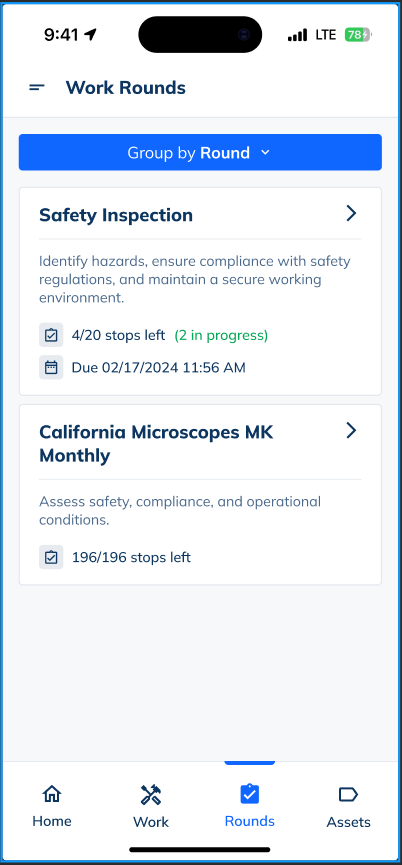Select the Rounds clipboard icon
The image size is (402, 865).
click(250, 794)
